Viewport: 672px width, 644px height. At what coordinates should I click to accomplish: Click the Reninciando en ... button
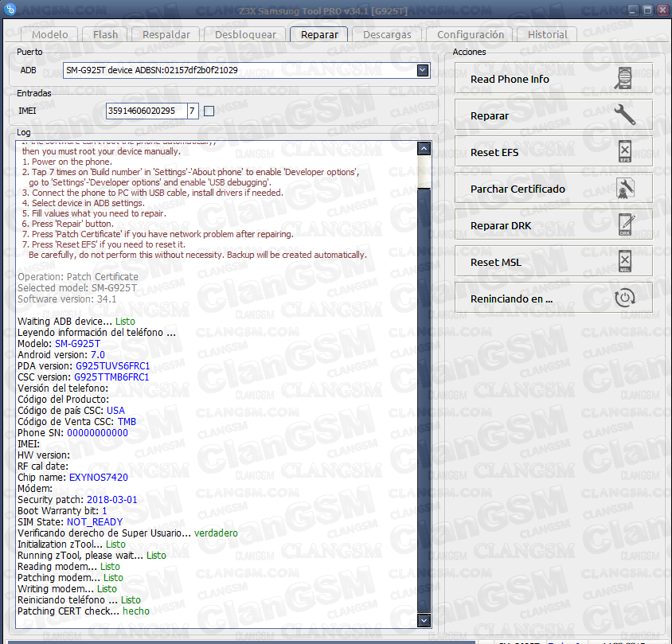[x=553, y=299]
